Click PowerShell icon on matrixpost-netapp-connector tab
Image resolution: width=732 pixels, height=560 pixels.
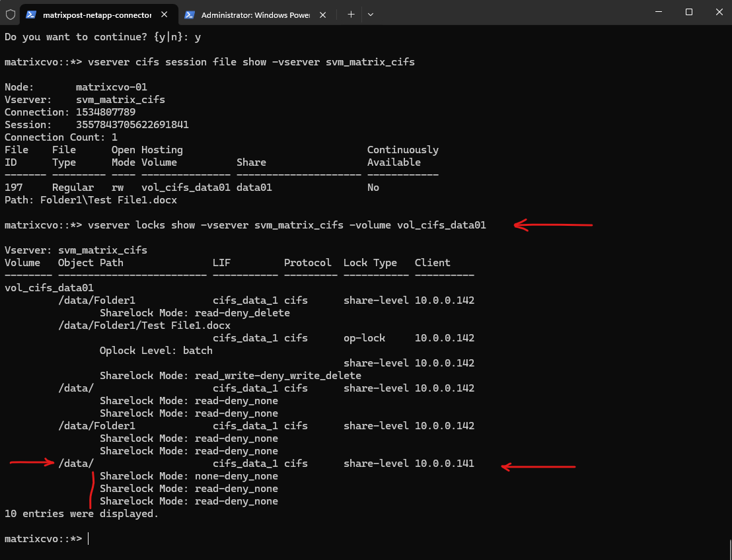(x=31, y=14)
